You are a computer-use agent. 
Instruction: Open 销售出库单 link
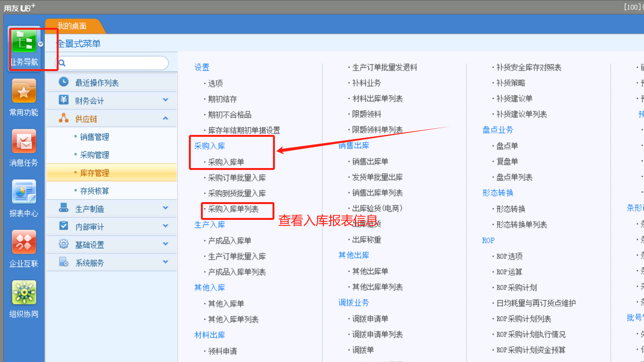(370, 162)
